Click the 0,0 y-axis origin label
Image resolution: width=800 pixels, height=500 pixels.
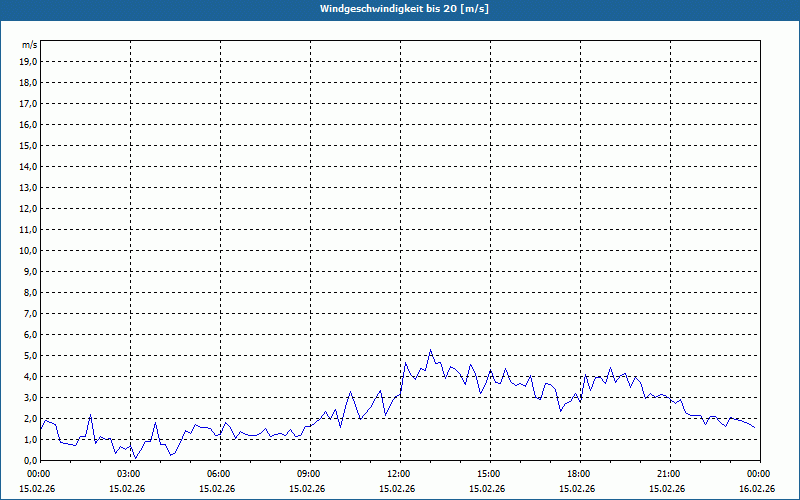point(30,460)
